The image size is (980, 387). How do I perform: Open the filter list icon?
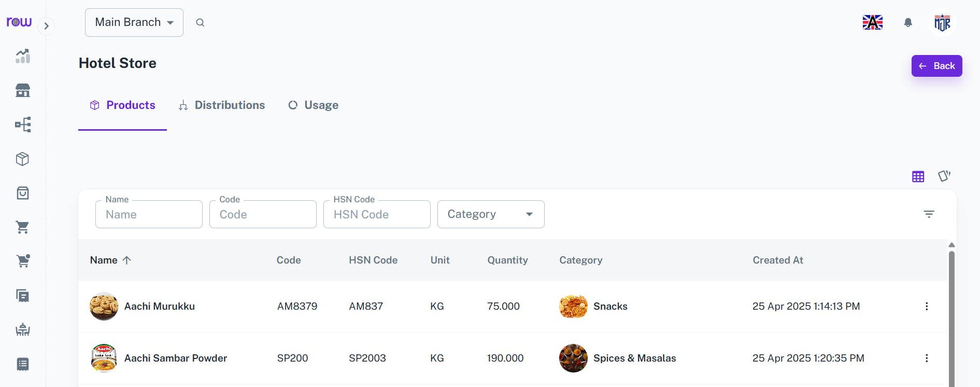coord(929,214)
